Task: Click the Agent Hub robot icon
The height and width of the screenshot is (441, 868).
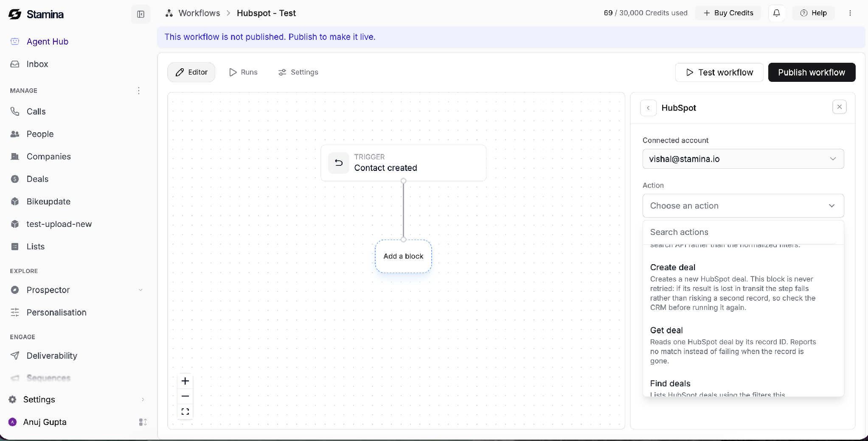Action: point(15,42)
